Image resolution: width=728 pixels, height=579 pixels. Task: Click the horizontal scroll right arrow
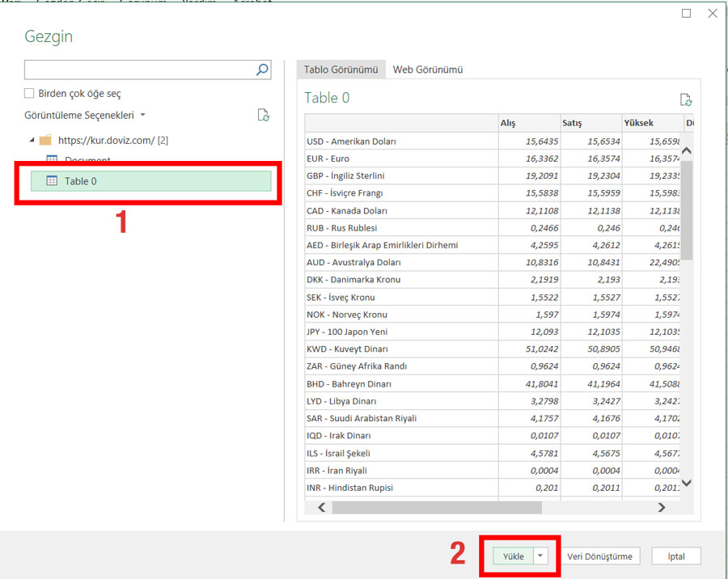tap(662, 508)
